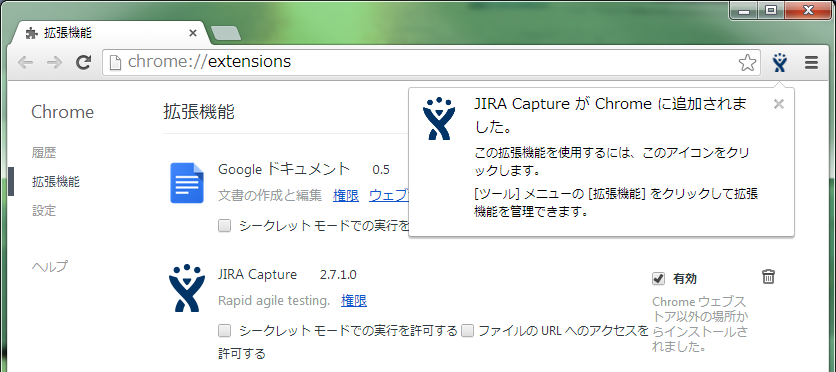Bookmark this page with the star icon
The height and width of the screenshot is (372, 836).
747,63
